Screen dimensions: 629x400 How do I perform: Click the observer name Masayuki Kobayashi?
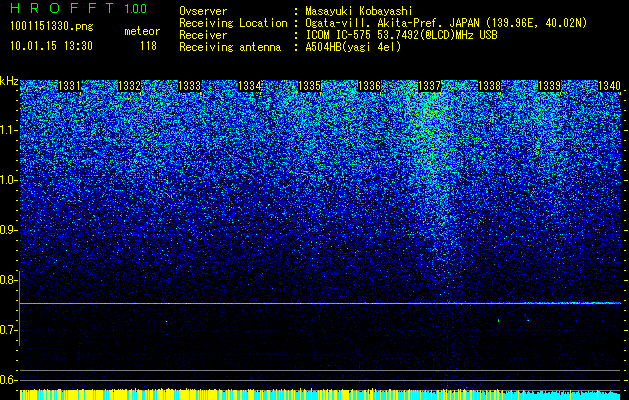click(359, 11)
